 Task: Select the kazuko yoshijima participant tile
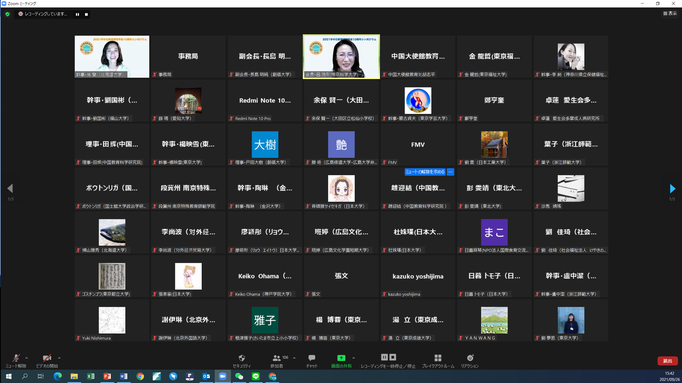coord(418,276)
